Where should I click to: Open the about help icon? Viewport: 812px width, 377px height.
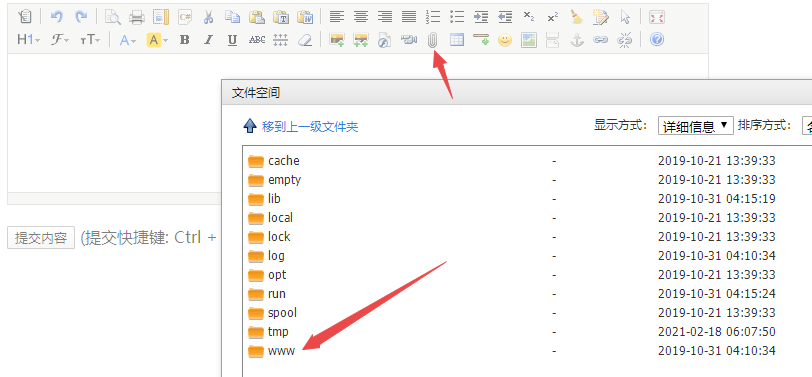point(657,40)
